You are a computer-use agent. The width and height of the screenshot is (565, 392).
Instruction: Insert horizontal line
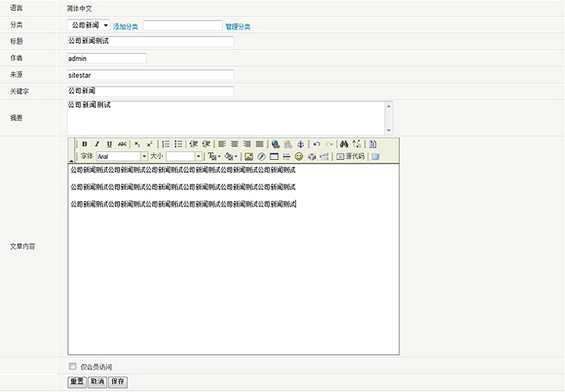click(x=287, y=157)
